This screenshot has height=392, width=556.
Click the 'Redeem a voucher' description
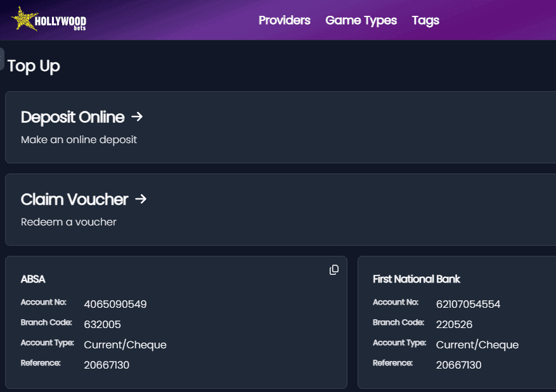point(68,222)
